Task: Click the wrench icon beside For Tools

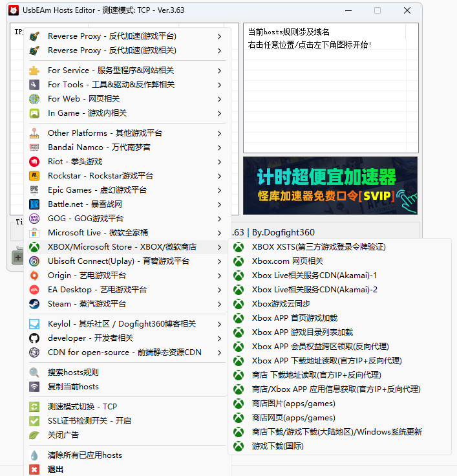Action: click(x=34, y=85)
